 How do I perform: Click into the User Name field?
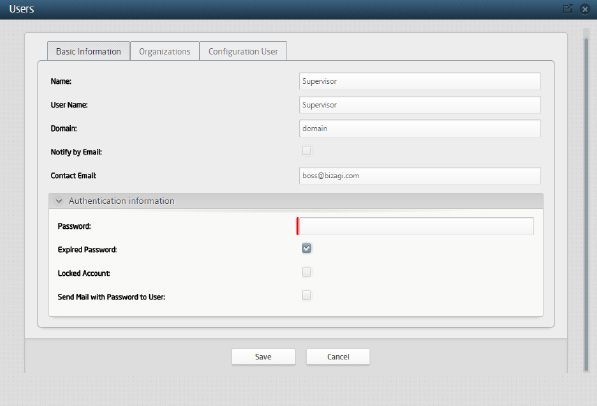[420, 105]
